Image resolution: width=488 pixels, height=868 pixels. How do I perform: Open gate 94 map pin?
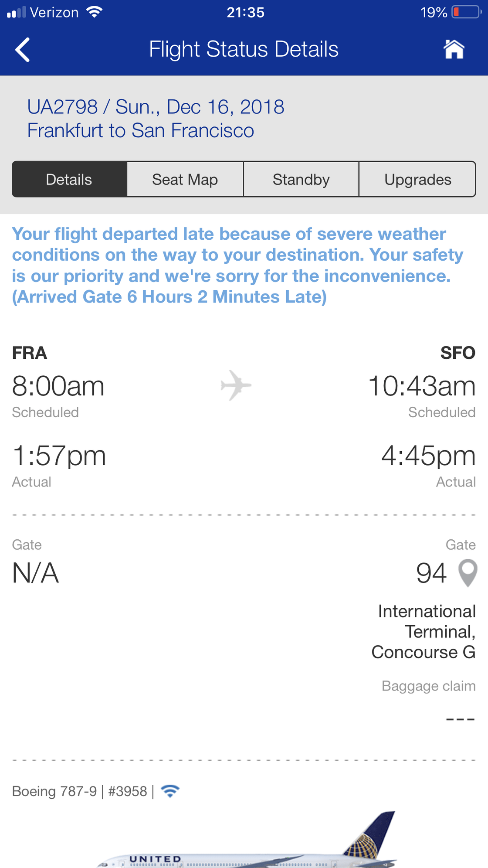tap(468, 573)
